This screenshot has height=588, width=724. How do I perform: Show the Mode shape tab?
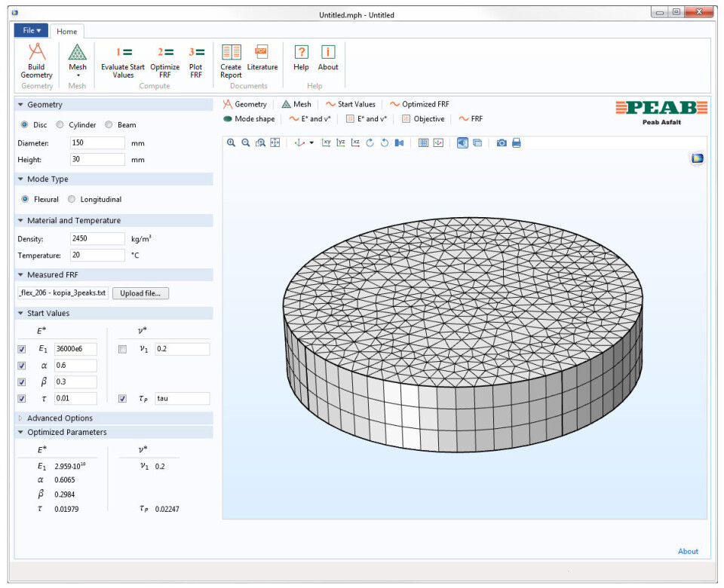pos(249,119)
